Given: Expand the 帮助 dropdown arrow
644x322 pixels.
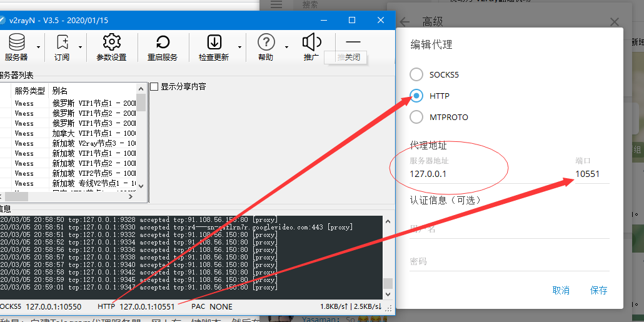Looking at the screenshot, I should click(x=286, y=48).
